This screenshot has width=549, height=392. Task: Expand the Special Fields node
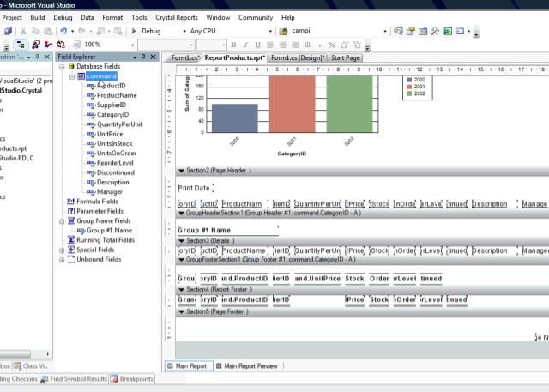[62, 250]
